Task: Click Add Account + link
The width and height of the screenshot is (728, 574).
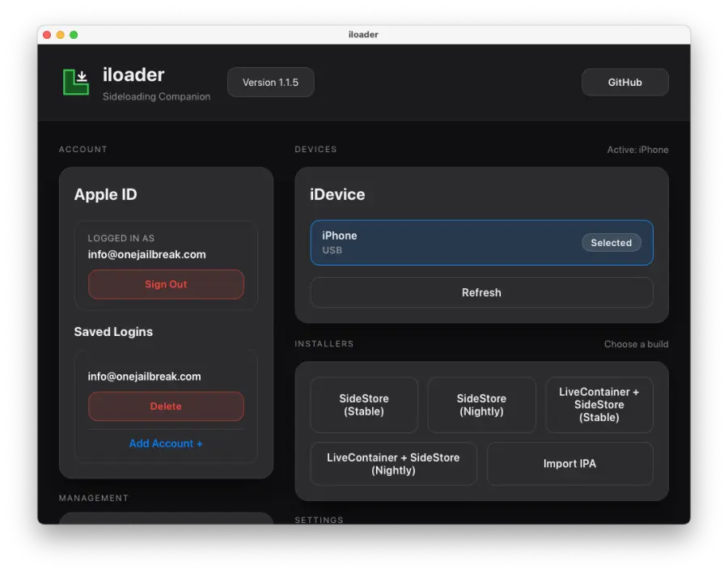Action: [x=166, y=444]
